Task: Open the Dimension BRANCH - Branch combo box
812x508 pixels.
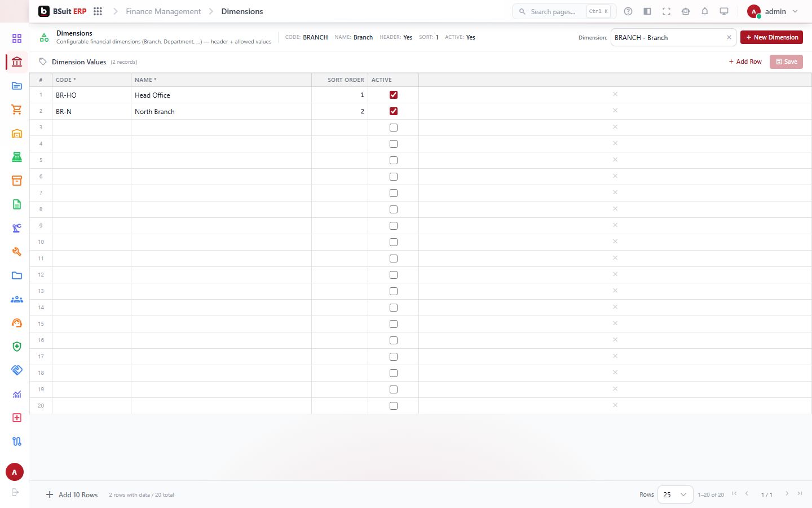Action: [673, 37]
